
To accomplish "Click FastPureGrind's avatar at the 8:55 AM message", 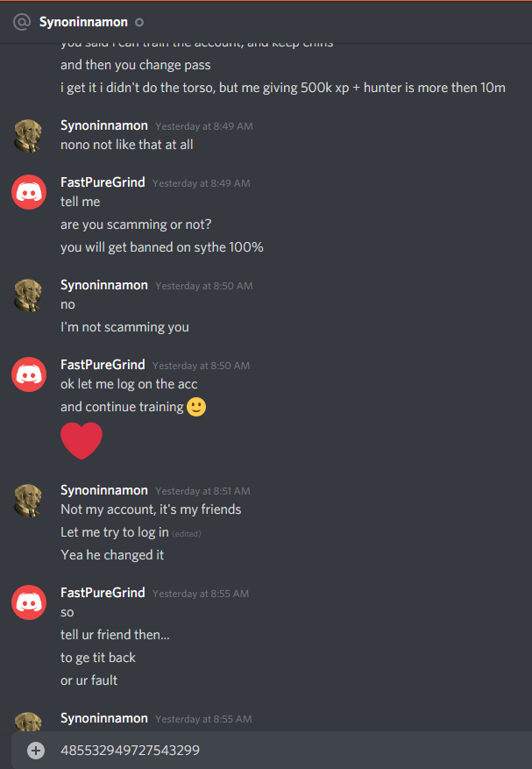I will [28, 602].
